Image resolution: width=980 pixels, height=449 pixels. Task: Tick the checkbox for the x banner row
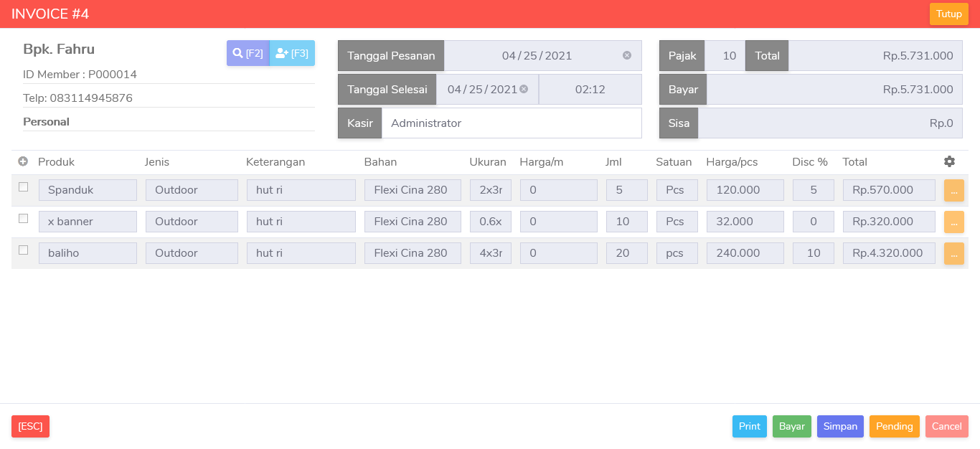24,218
